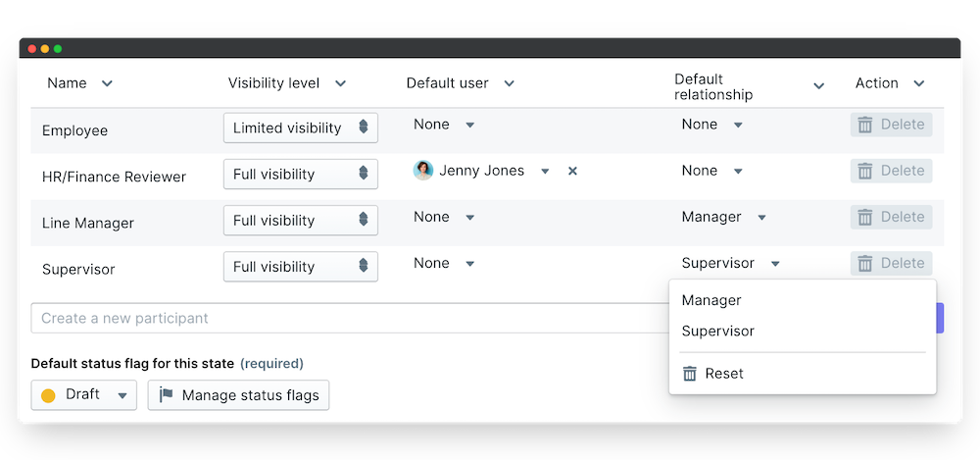
Task: Choose Supervisor from the relationship menu
Action: tap(718, 331)
